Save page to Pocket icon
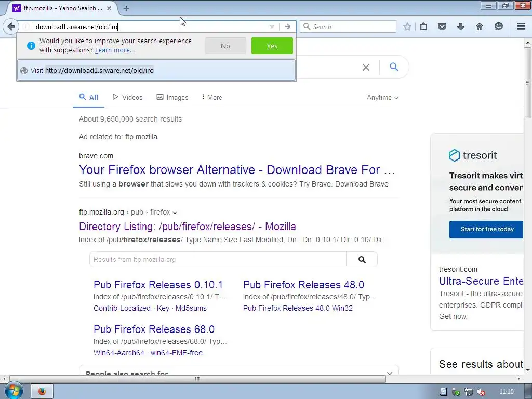Viewport: 532px width, 399px height. pos(442,26)
